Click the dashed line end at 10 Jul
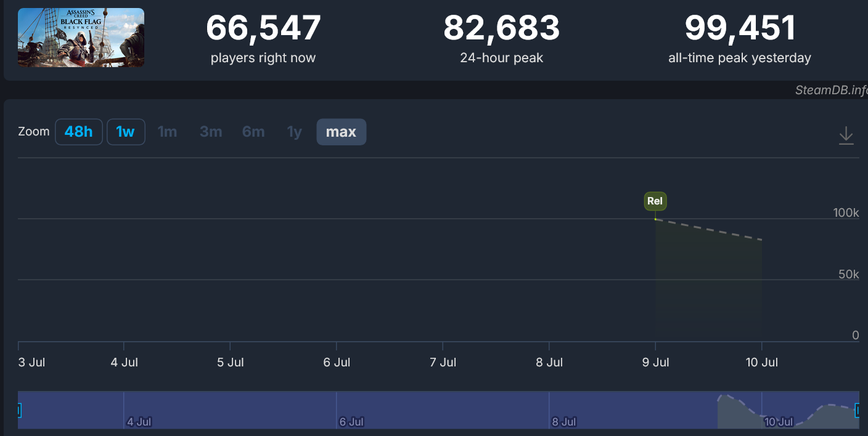Viewport: 868px width, 436px height. [762, 240]
